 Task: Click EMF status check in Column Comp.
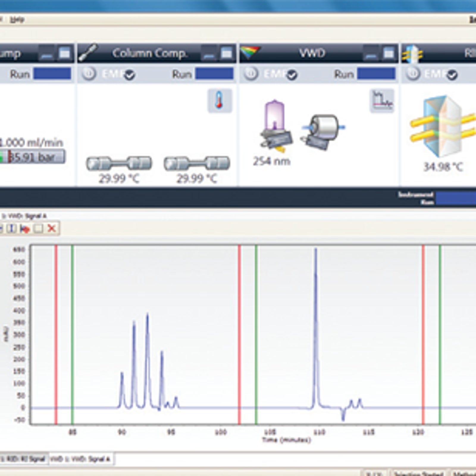pyautogui.click(x=129, y=75)
